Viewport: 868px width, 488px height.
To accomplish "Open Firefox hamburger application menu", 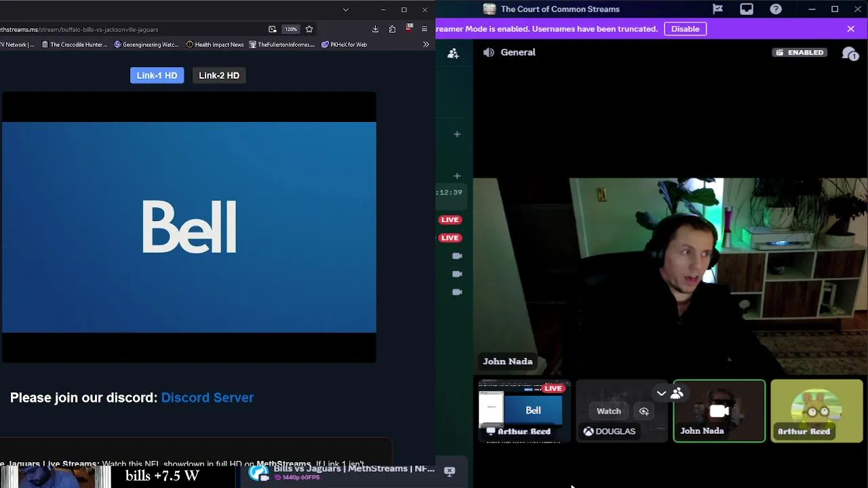I will click(425, 29).
